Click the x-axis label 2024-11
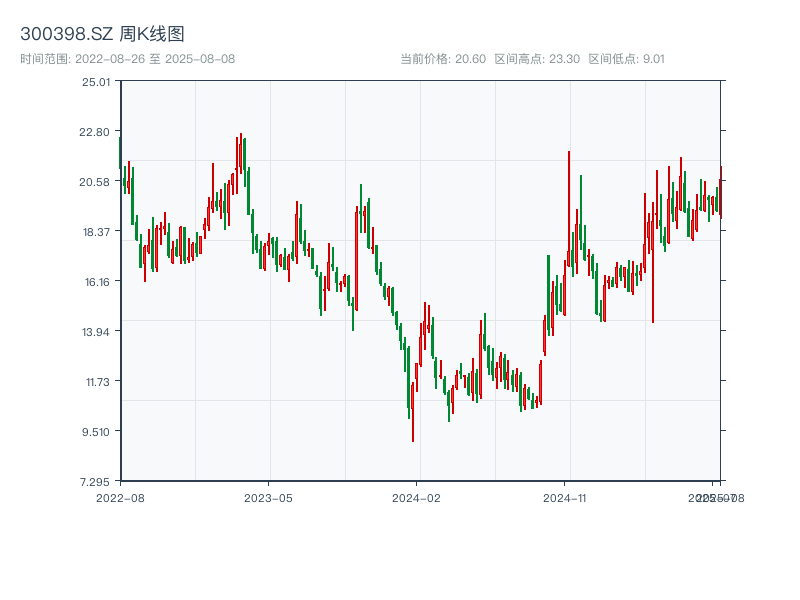 coord(564,498)
